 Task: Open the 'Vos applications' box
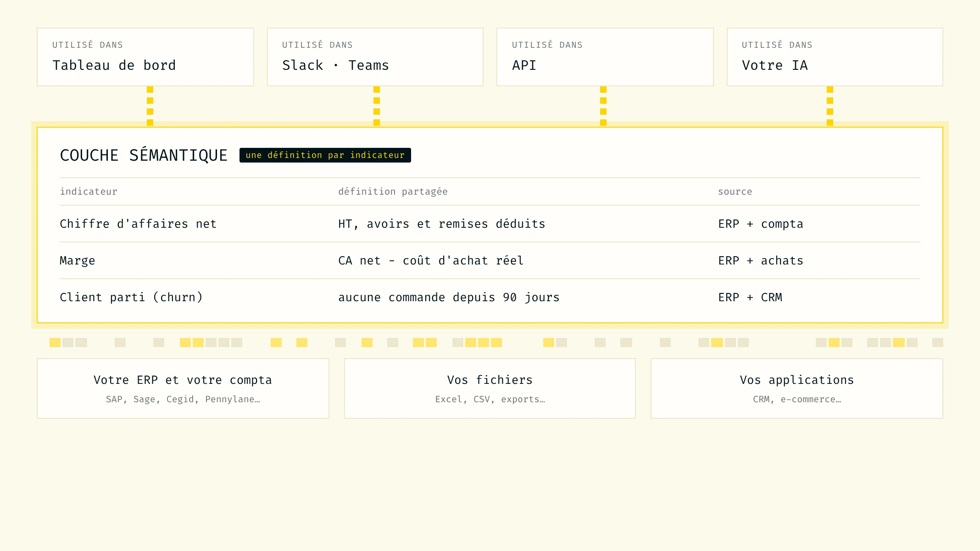(797, 388)
